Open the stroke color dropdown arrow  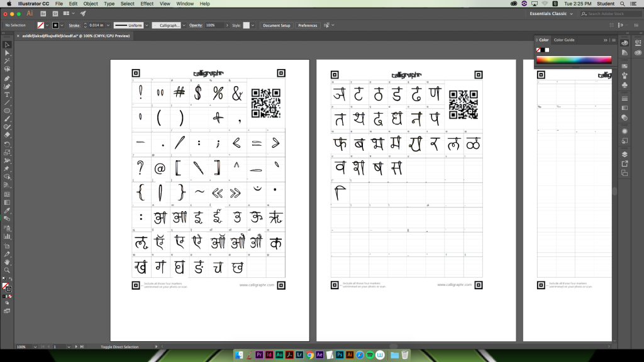click(x=62, y=25)
